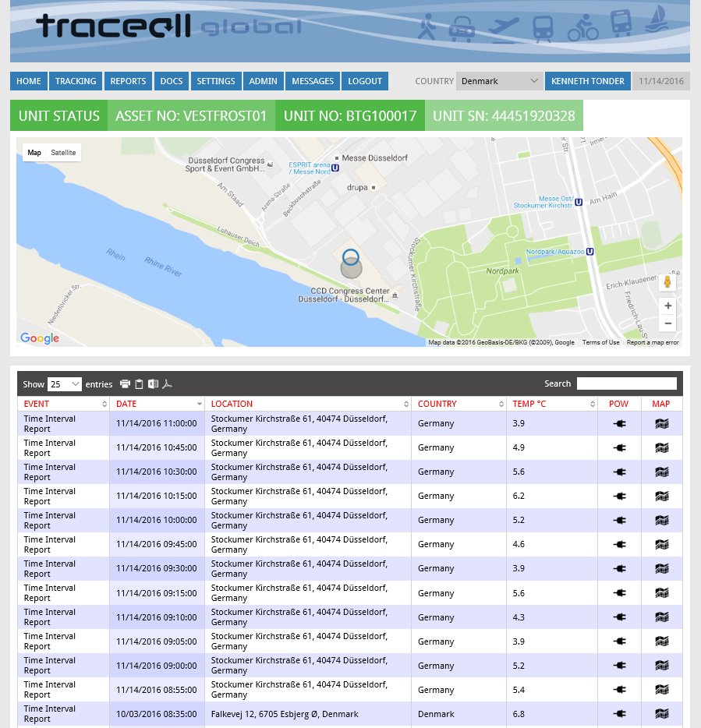
Task: Open map icon for 09:05:00 row
Action: (661, 641)
